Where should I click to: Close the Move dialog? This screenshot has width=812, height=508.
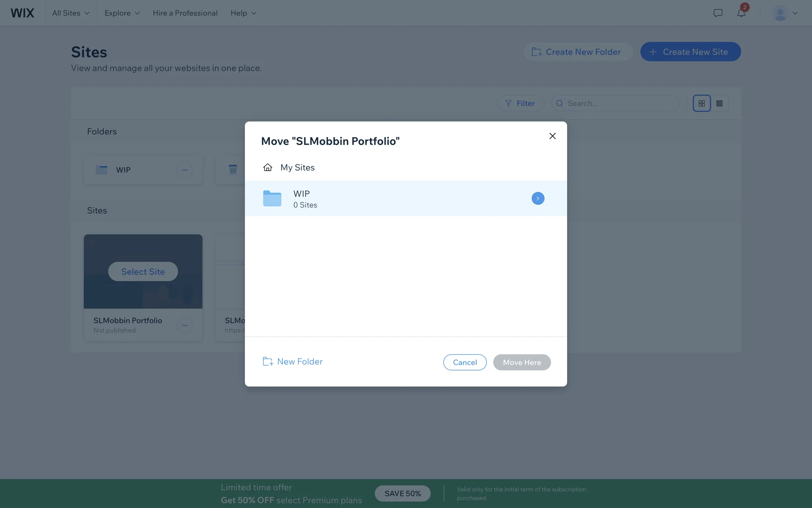[552, 136]
